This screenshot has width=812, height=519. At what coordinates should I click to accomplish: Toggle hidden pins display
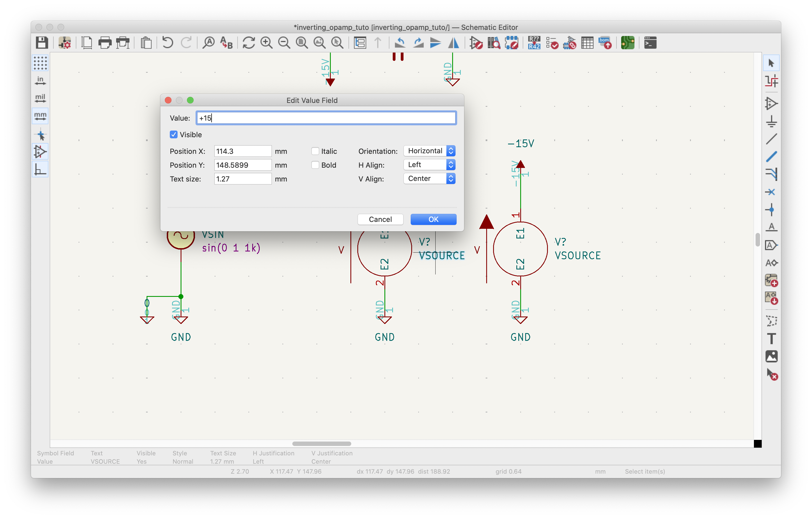(x=40, y=152)
